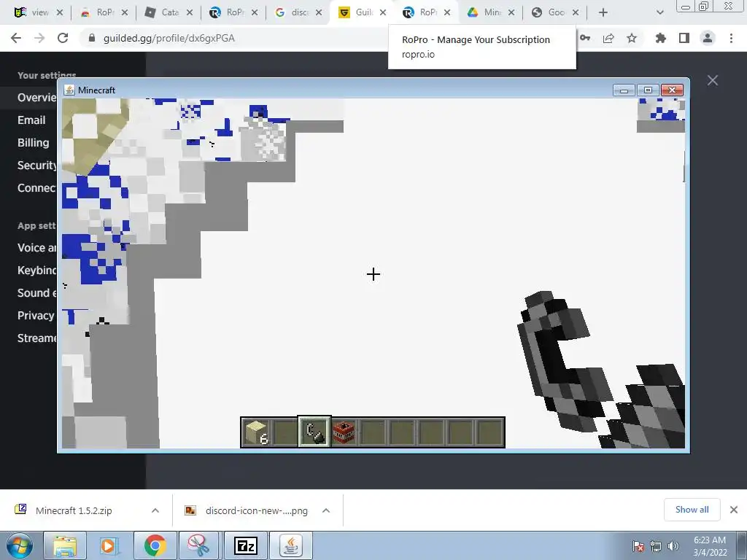This screenshot has height=560, width=747.
Task: Open Windows Explorer from taskbar
Action: [65, 545]
